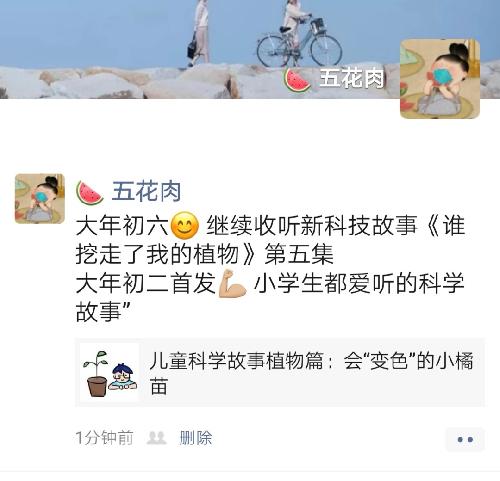The image size is (500, 481).
Task: Tap the 《谁挖走了我的植物》第五集 text
Action: (270, 240)
